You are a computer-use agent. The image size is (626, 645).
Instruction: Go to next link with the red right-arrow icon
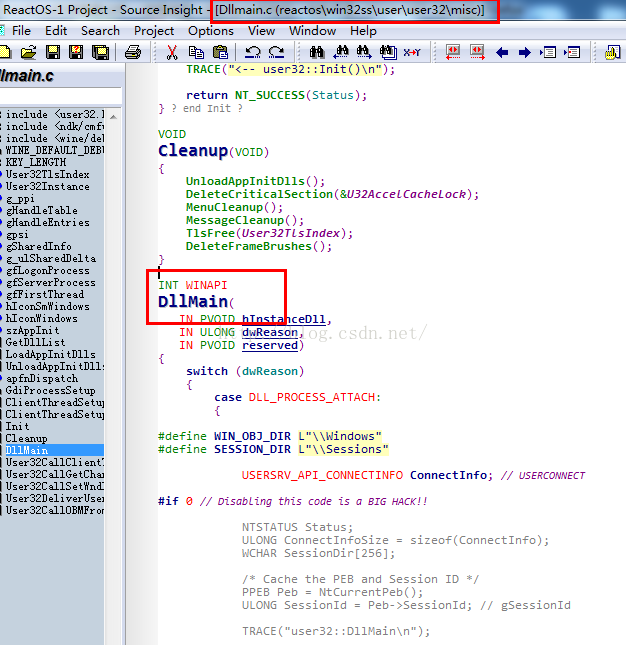(477, 52)
